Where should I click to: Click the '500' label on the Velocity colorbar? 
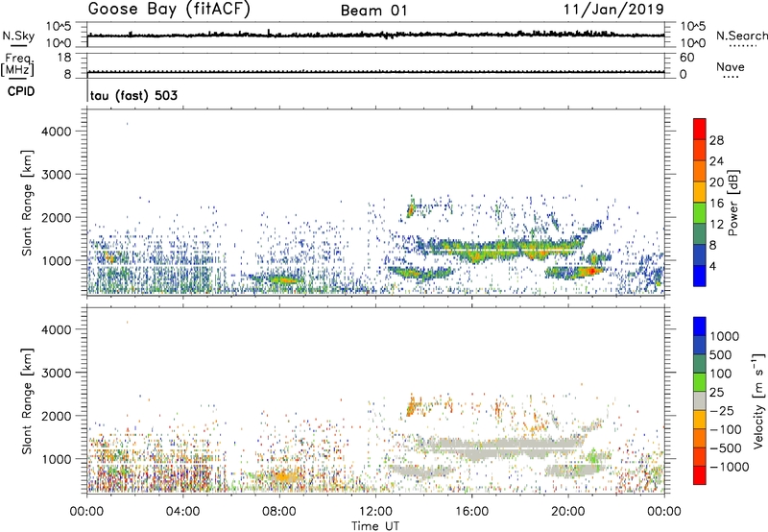pyautogui.click(x=721, y=354)
